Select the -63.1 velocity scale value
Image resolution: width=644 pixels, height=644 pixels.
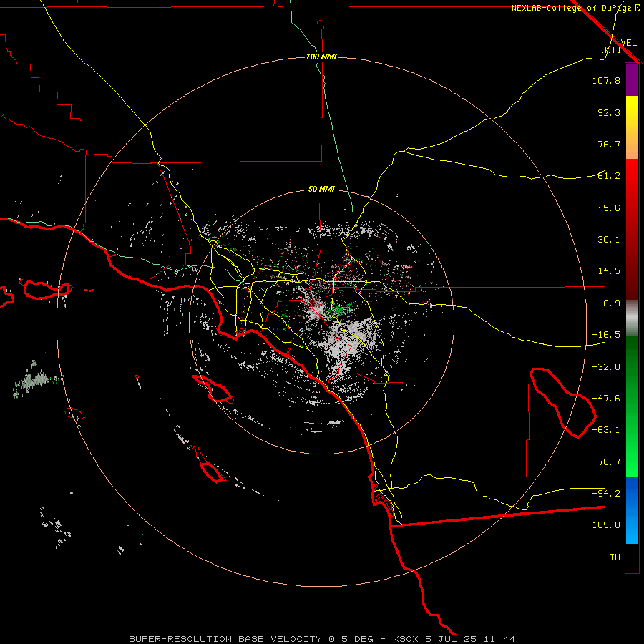coord(606,430)
